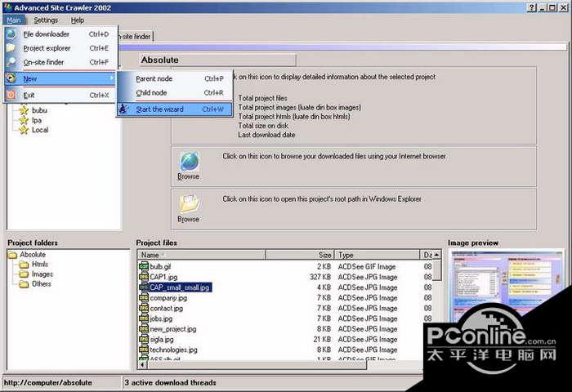This screenshot has height=392, width=572.
Task: Choose Project explorer menu entry
Action: (60, 48)
